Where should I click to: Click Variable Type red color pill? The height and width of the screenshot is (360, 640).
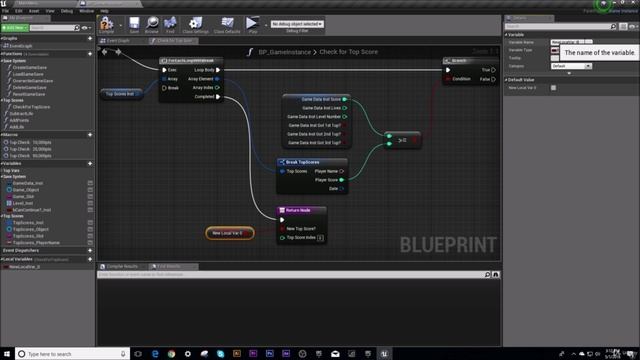coord(555,50)
